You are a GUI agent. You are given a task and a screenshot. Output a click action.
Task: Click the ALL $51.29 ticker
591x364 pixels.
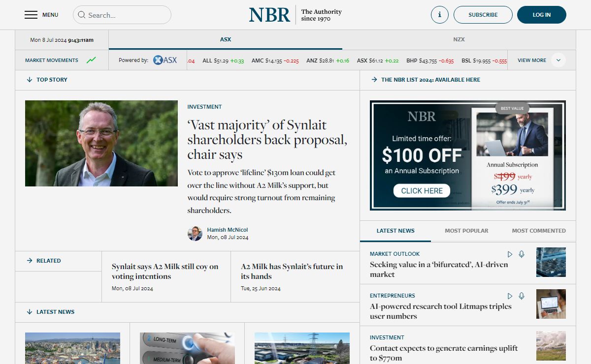[x=223, y=61]
